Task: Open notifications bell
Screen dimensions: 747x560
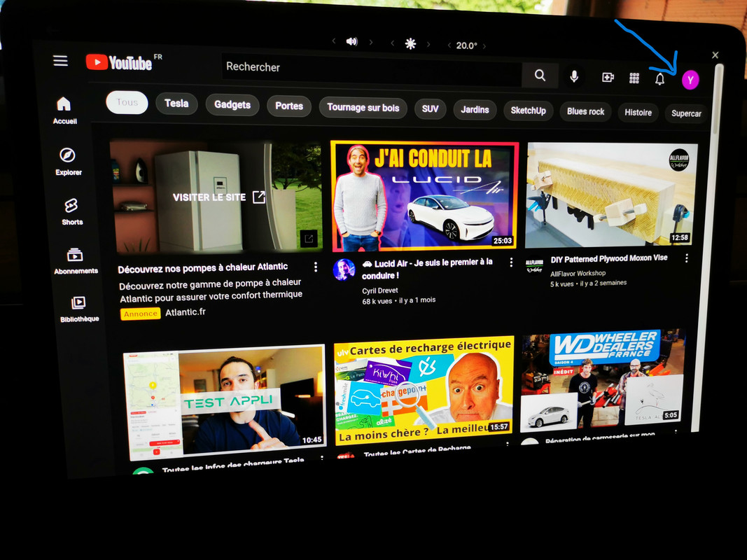Action: coord(659,79)
